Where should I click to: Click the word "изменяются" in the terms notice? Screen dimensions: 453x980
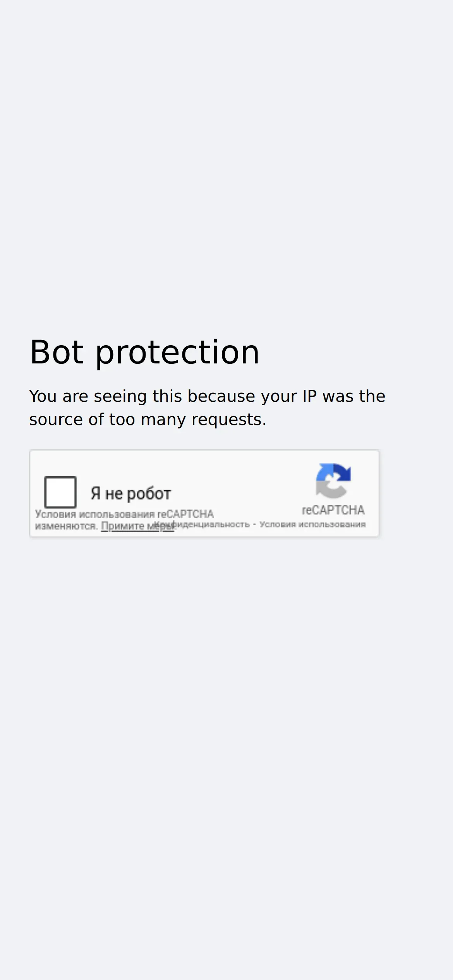pyautogui.click(x=66, y=526)
